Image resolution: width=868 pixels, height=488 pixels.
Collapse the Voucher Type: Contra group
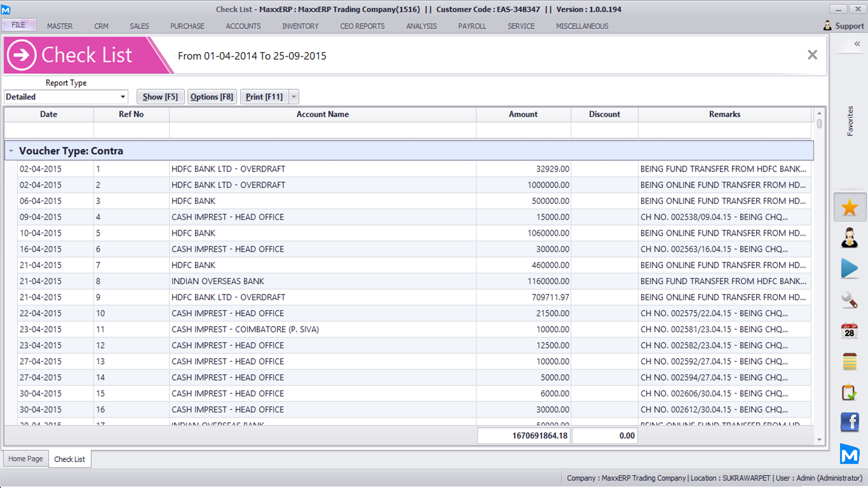pos(11,151)
